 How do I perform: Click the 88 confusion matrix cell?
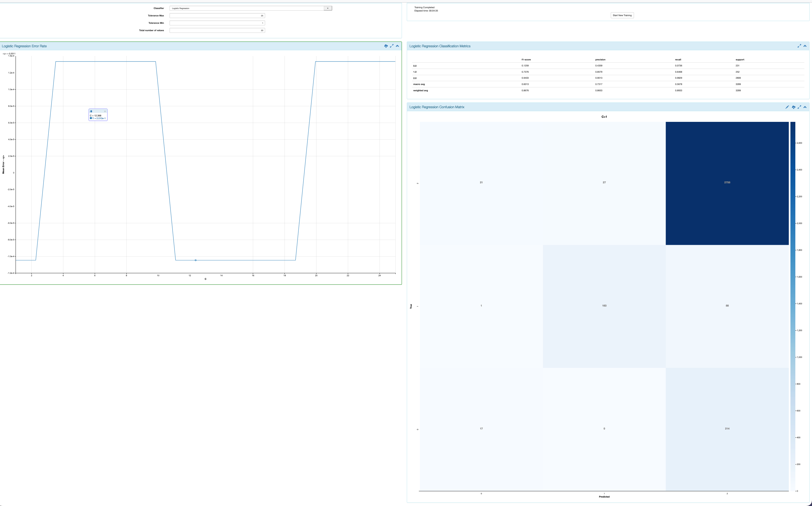[x=727, y=306]
